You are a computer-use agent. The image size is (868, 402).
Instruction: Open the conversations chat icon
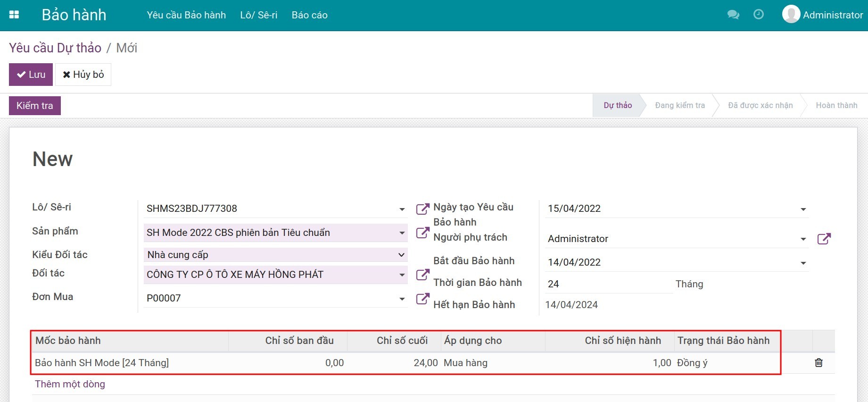point(733,15)
